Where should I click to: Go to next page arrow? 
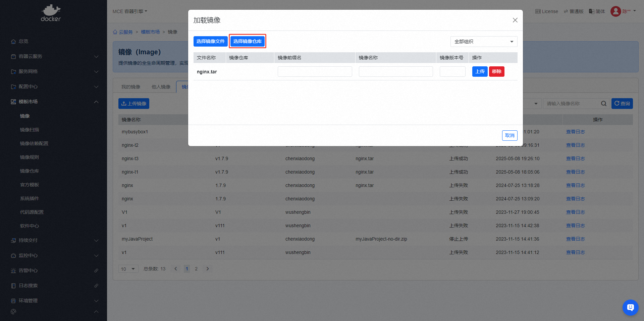pyautogui.click(x=208, y=269)
